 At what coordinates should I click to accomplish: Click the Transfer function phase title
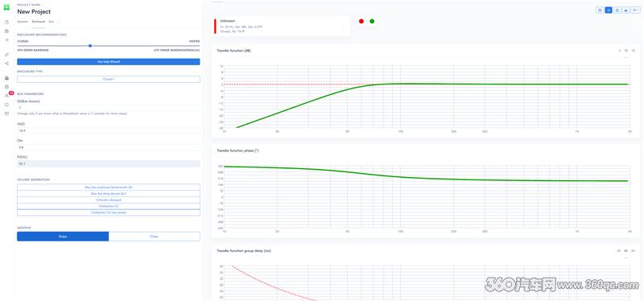[237, 150]
